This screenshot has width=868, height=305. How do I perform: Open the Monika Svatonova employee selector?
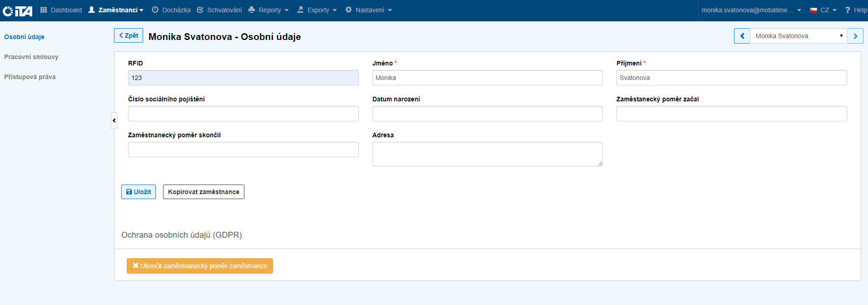[x=798, y=36]
